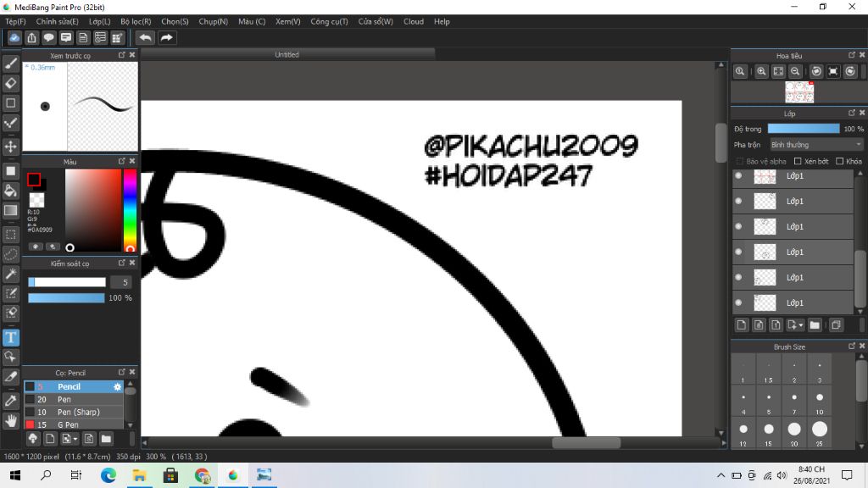Click the Redo arrow in the toolbar
The height and width of the screenshot is (488, 868).
[x=166, y=37]
